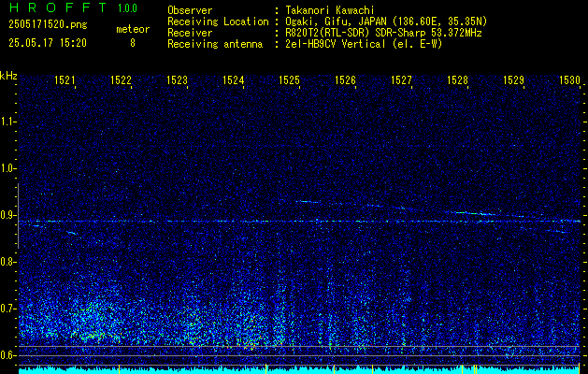Screen dimensions: 588x374
Task: Click the yellow meteor marker between 1524 and 1525
Action: coord(265,368)
